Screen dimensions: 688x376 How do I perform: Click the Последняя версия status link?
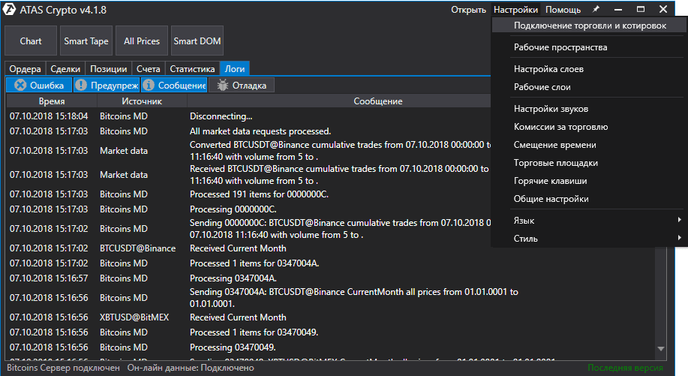pos(625,368)
